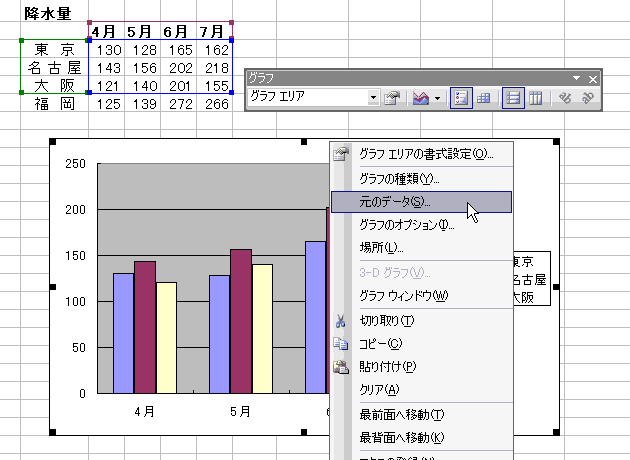Click the 4月 category axis label
The width and height of the screenshot is (630, 460).
click(145, 412)
